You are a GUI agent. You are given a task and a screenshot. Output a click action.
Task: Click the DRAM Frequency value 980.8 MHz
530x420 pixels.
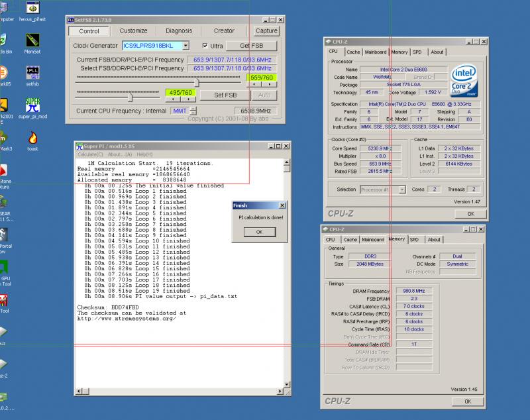[414, 291]
